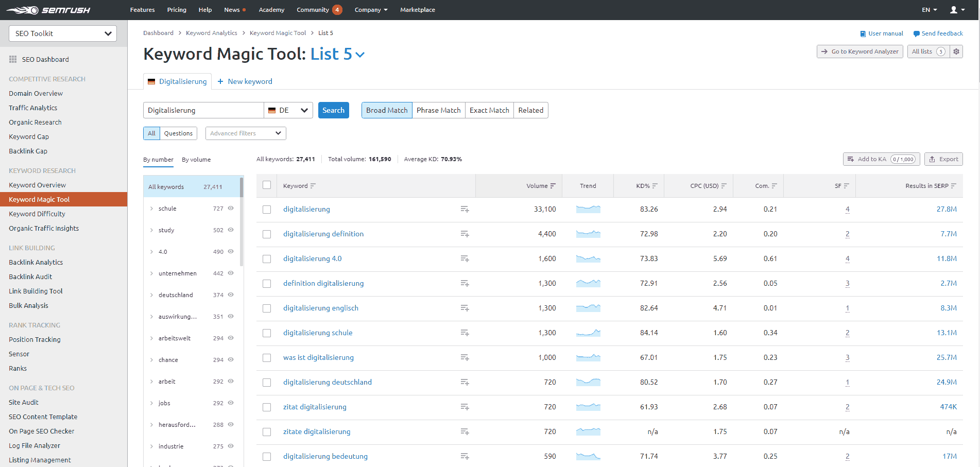Expand the 'deutschland' keyword group

point(151,295)
